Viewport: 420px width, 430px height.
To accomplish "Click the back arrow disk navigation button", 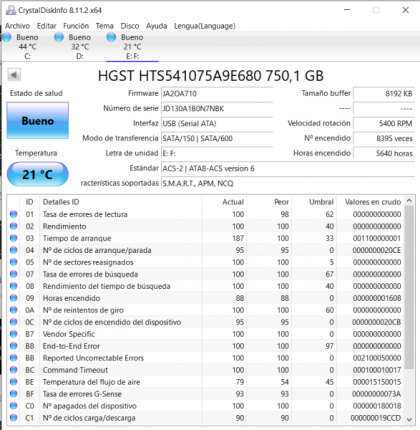I will tap(14, 75).
